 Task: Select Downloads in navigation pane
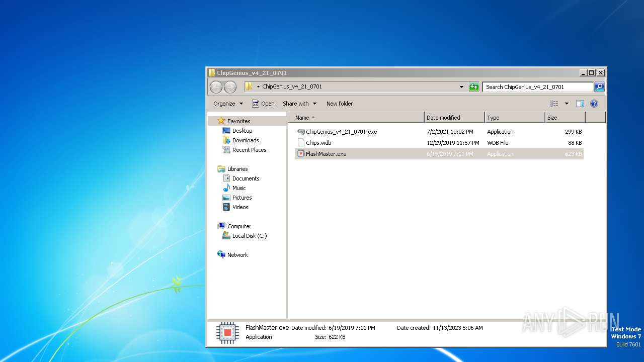246,140
